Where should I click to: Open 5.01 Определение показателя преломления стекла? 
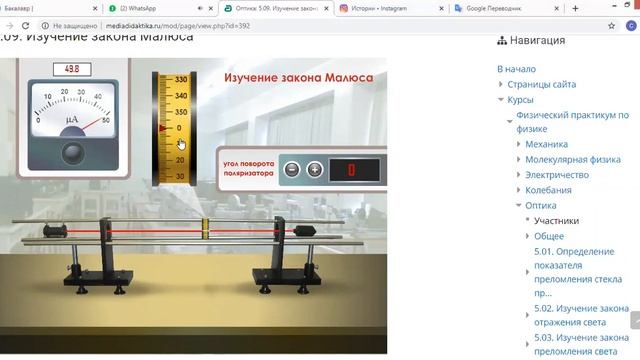(578, 272)
